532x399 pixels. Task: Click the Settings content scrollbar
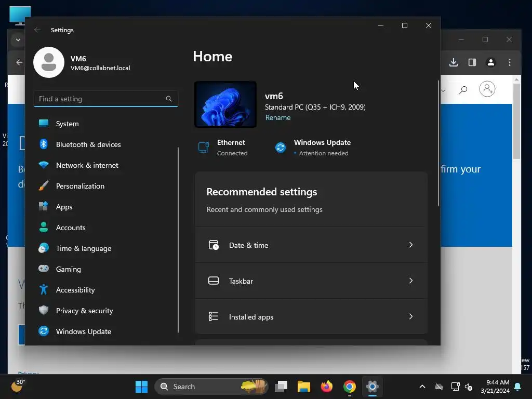[438, 142]
